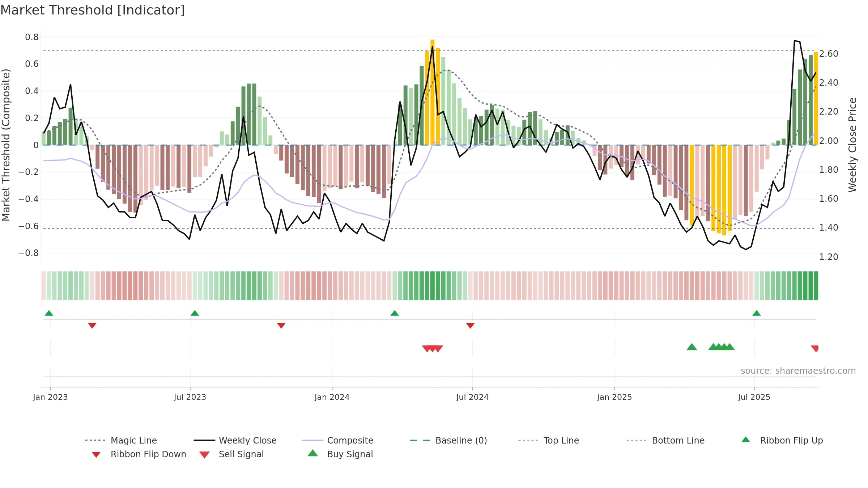Click the yellow bar at the chart's right edge
This screenshot has width=868, height=488.
(816, 98)
